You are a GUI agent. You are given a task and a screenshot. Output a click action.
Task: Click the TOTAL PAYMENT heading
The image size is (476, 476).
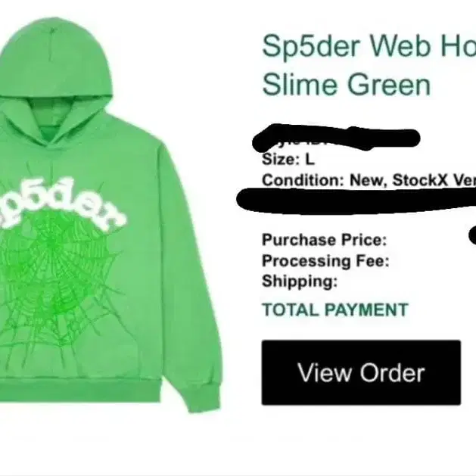pos(335,310)
